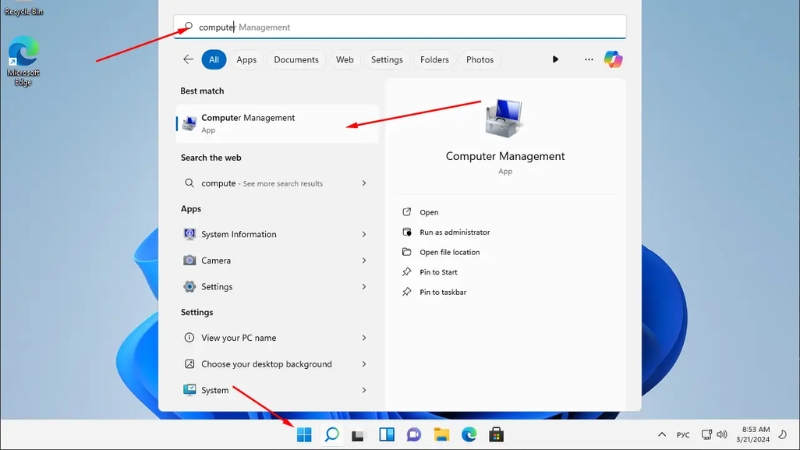Click the Windows Start button
Viewport: 800px width, 450px height.
coord(304,435)
